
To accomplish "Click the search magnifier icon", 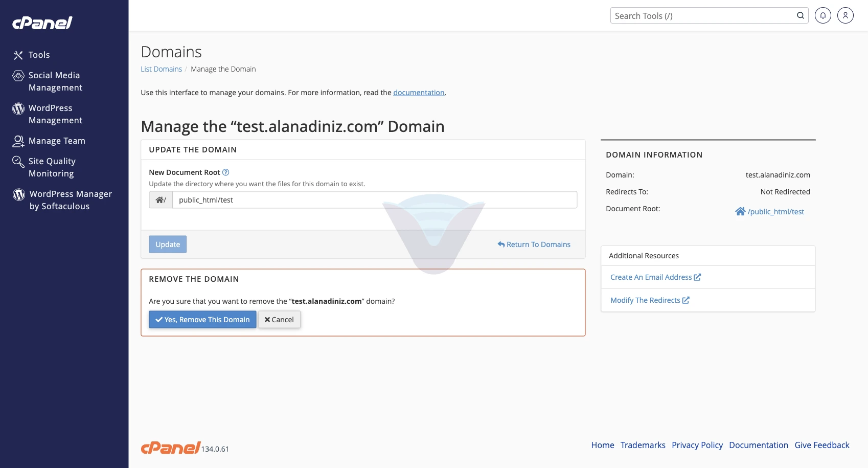I will 801,15.
